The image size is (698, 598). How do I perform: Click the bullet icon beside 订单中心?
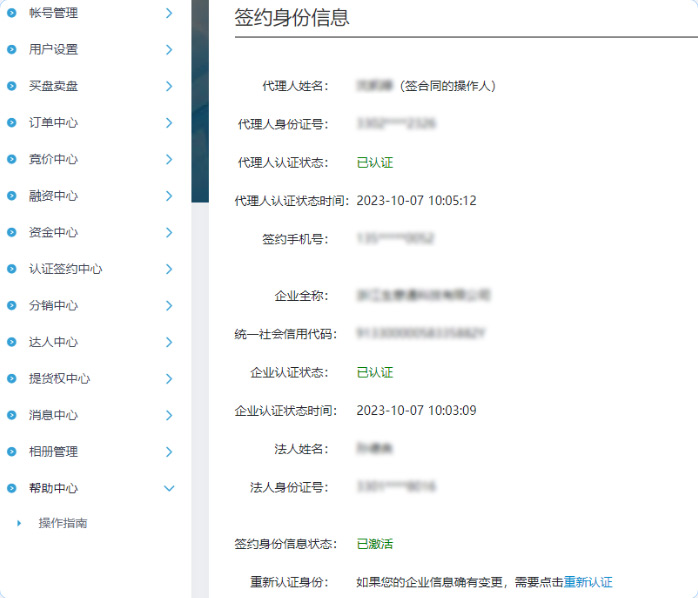coord(11,123)
